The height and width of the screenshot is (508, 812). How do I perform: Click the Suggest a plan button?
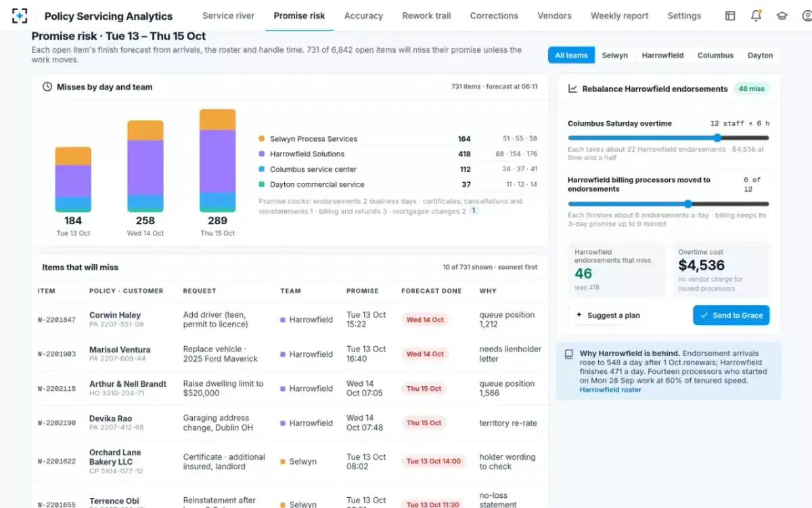point(607,315)
